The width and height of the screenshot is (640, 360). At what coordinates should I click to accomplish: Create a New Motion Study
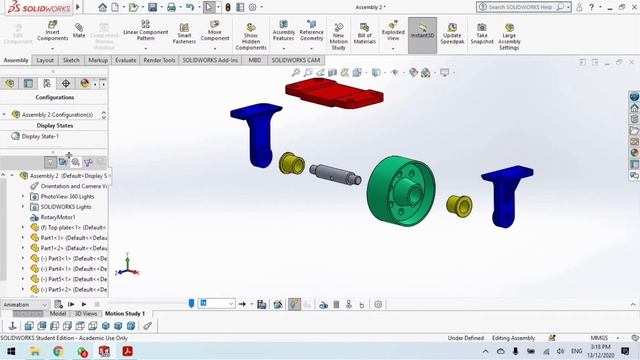tap(338, 37)
